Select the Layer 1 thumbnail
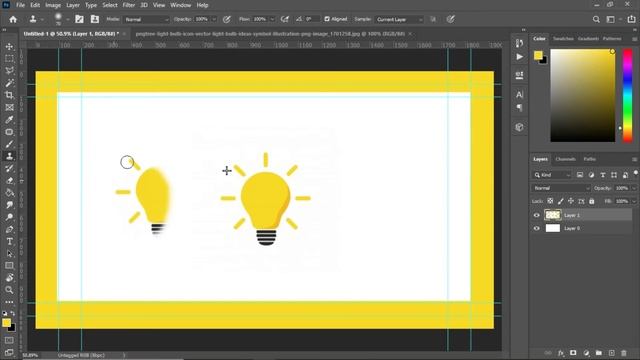Image resolution: width=640 pixels, height=360 pixels. click(553, 215)
